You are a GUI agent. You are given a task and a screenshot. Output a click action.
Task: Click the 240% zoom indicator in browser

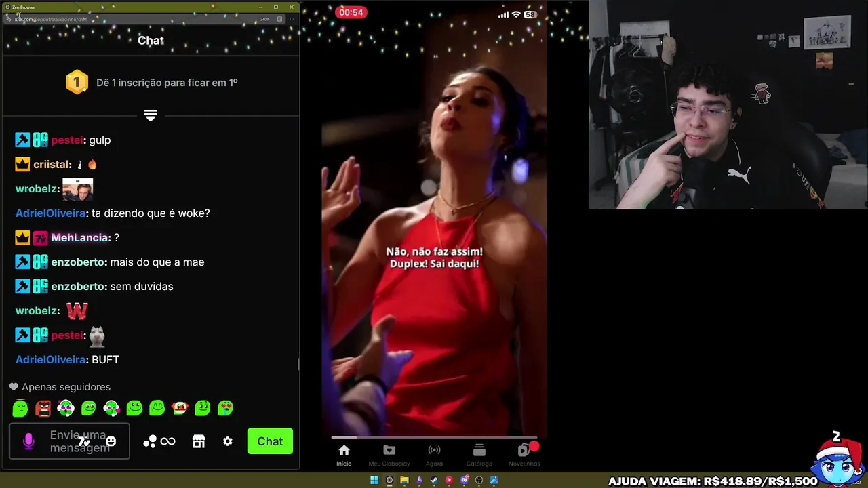[x=265, y=19]
